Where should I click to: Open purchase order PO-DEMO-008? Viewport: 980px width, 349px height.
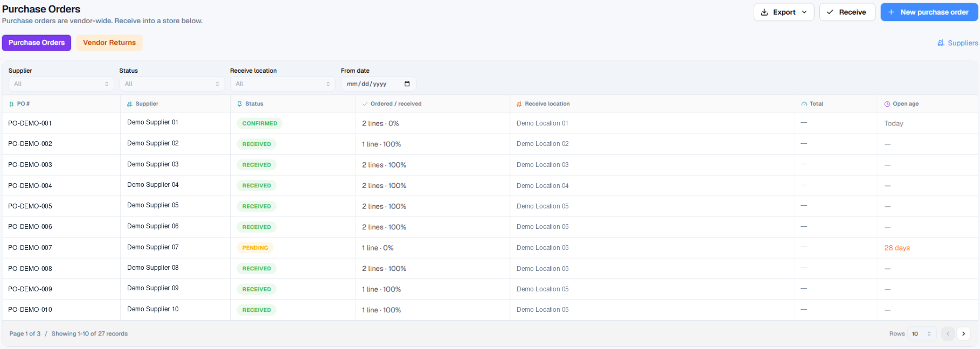tap(30, 269)
